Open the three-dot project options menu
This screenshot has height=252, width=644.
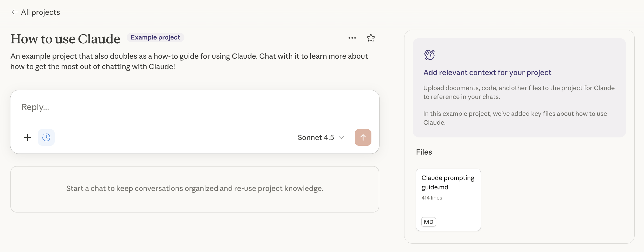(x=352, y=38)
